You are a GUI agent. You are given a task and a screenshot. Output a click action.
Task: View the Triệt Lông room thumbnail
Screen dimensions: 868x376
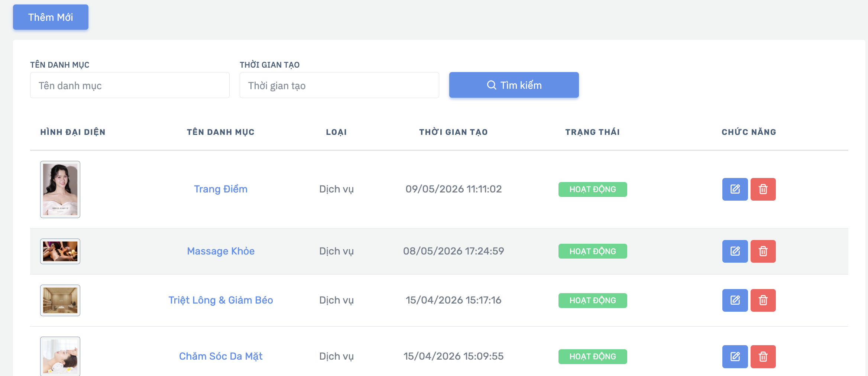pyautogui.click(x=60, y=300)
